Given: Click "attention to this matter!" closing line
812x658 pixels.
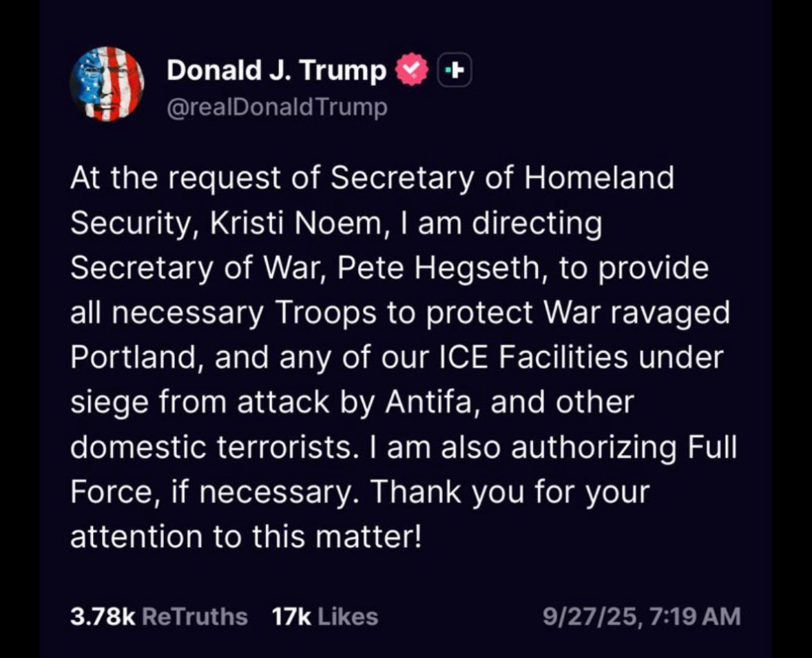Looking at the screenshot, I should point(244,537).
